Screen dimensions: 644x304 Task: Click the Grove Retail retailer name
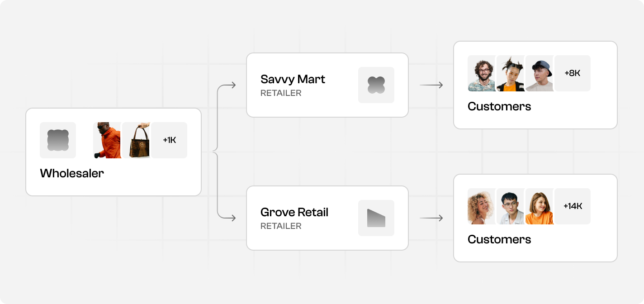pos(294,212)
